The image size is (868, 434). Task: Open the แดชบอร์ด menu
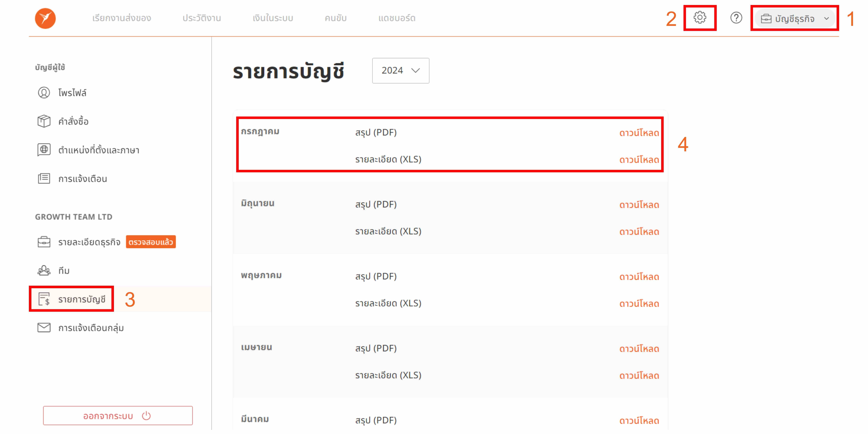pos(397,18)
